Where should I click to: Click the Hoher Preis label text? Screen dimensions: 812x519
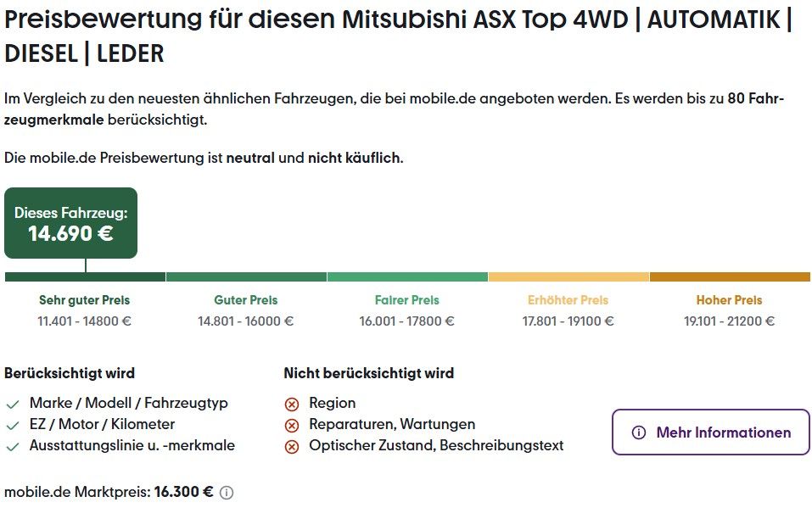[729, 300]
